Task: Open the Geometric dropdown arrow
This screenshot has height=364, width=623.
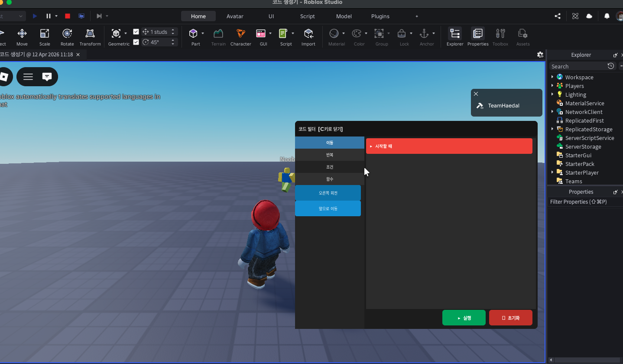Action: point(126,33)
